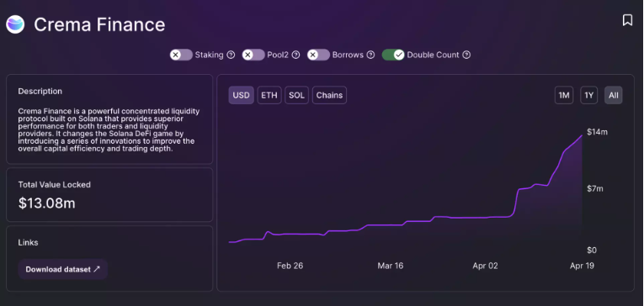The height and width of the screenshot is (306, 644).
Task: Set chart range to 1M
Action: (564, 95)
